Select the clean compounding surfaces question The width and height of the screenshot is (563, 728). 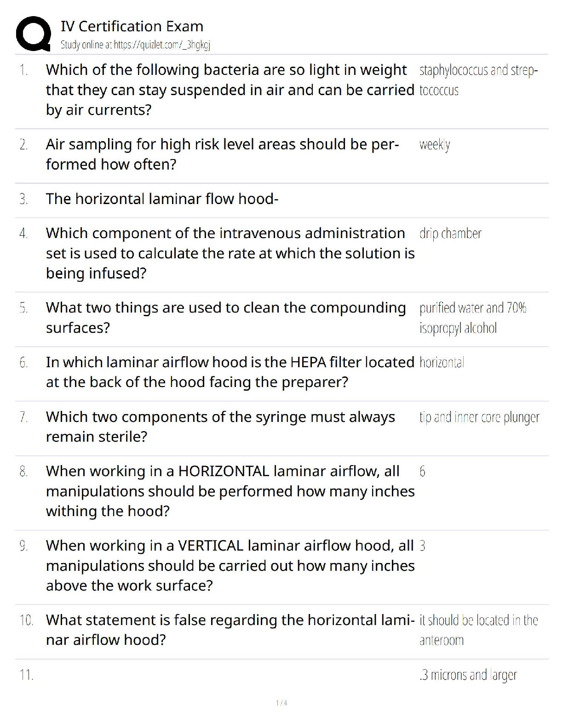226,318
